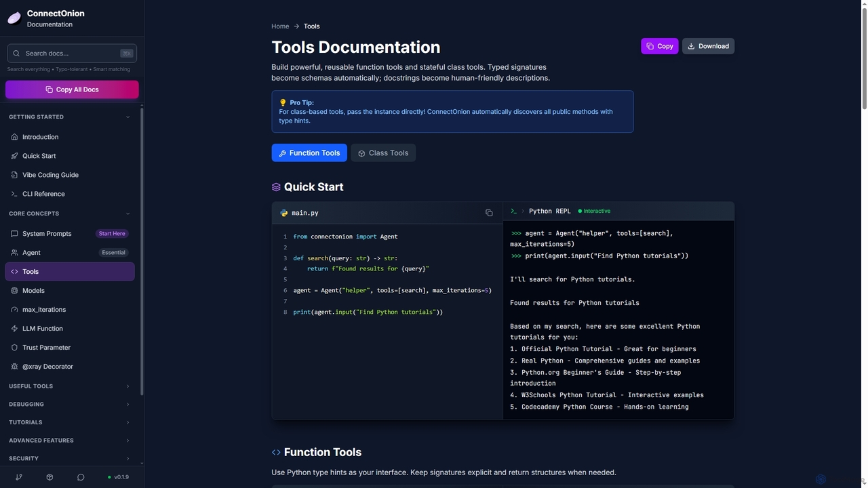
Task: Open LLM Function via its lightning icon
Action: (x=15, y=329)
